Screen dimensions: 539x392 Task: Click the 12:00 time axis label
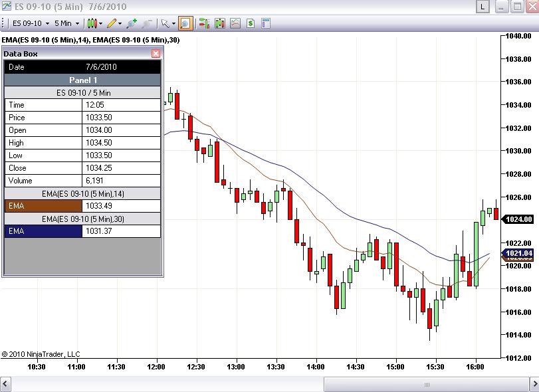tap(156, 367)
